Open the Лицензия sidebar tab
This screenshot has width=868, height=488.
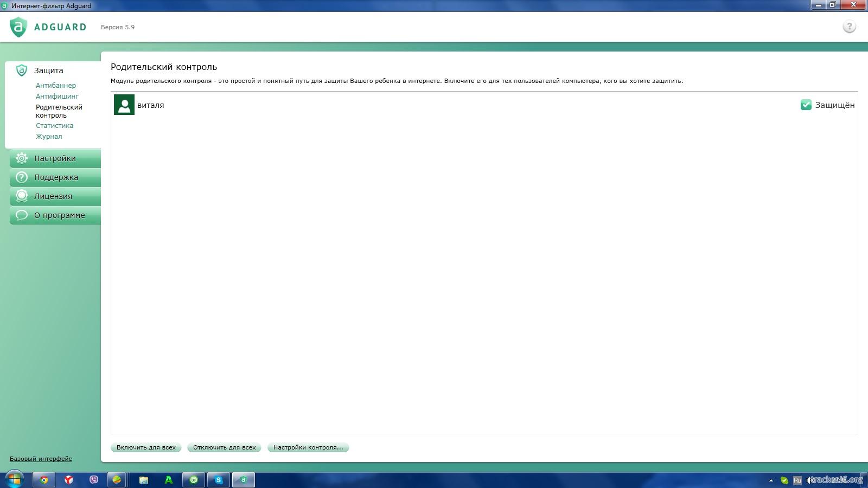pos(53,196)
